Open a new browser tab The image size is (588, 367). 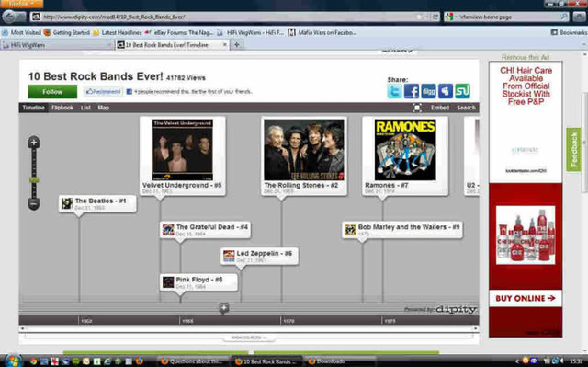click(237, 45)
